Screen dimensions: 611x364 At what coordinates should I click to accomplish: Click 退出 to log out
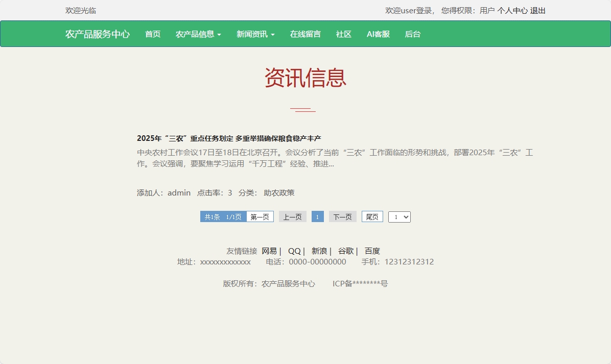(x=538, y=10)
